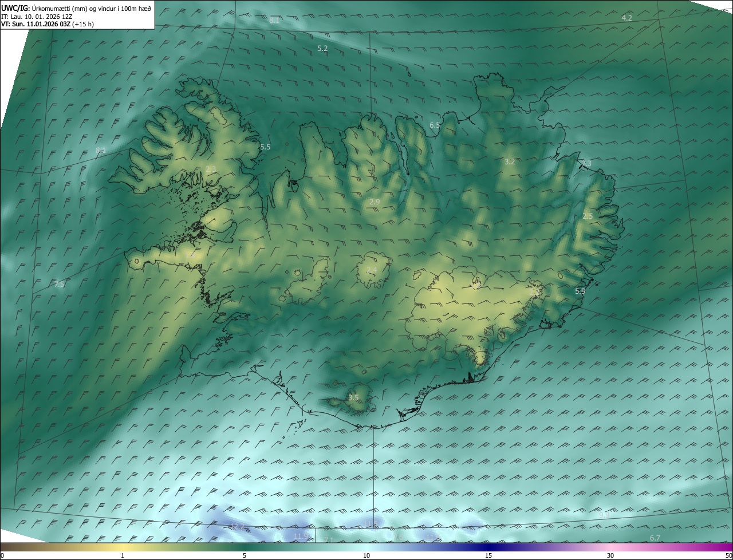Click the 3.5 value label on the map
Screen dimensions: 733x560
tap(353, 398)
